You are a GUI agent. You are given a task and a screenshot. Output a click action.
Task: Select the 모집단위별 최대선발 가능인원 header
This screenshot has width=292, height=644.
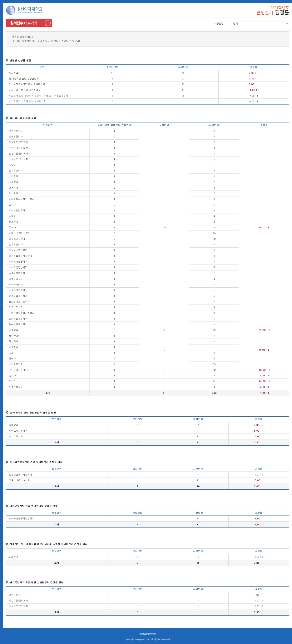coord(114,125)
